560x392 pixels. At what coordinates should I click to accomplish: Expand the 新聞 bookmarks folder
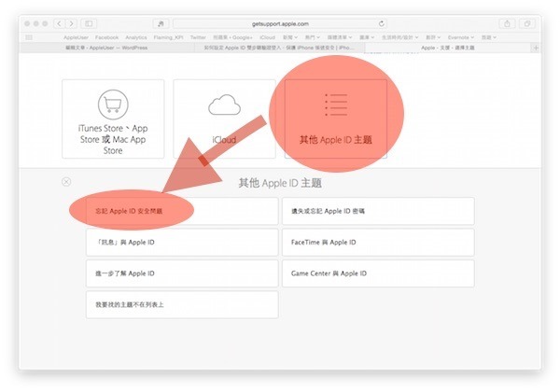290,37
